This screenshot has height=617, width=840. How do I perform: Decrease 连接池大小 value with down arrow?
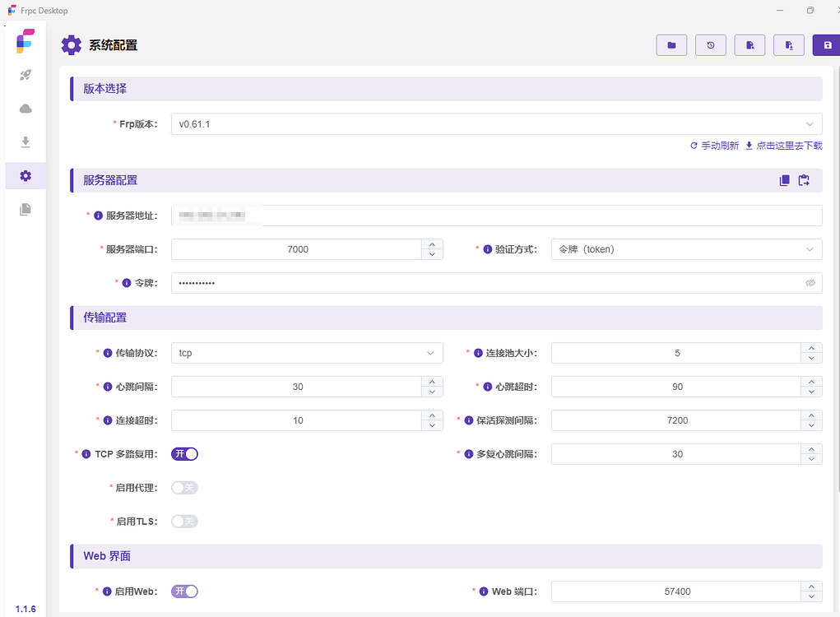point(811,359)
